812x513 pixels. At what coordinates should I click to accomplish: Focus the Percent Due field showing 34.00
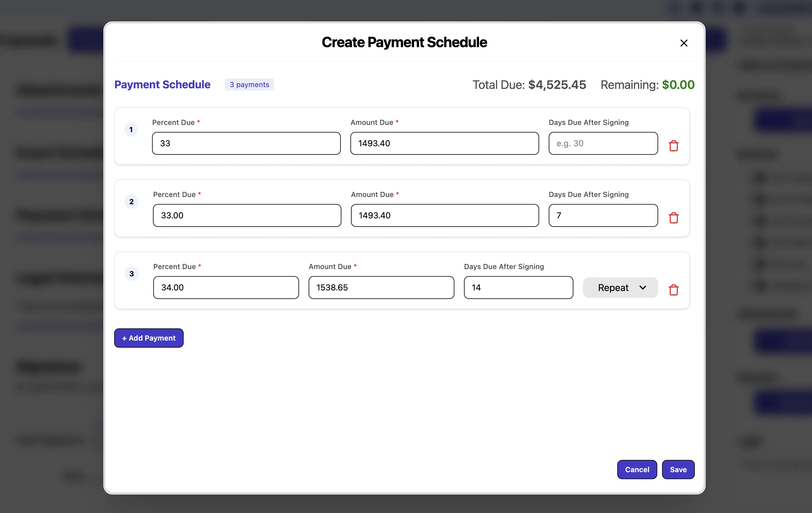click(x=226, y=287)
